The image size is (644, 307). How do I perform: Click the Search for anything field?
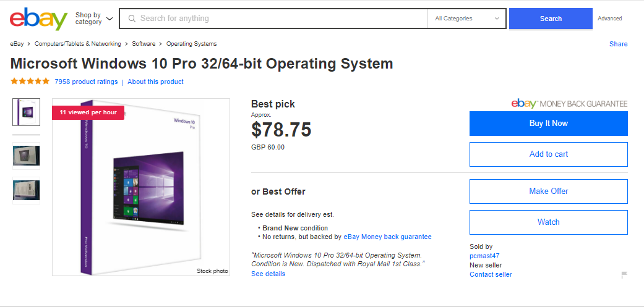278,19
